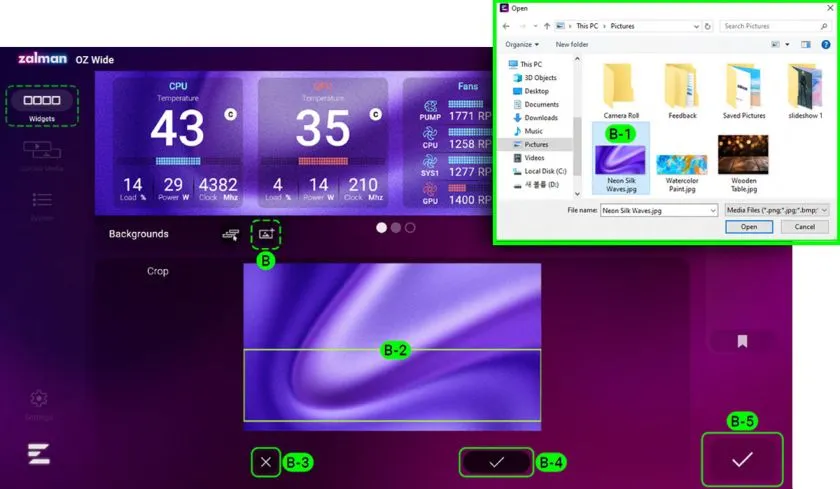Click the background list icon beside Backgrounds
Image resolution: width=840 pixels, height=489 pixels.
(231, 234)
